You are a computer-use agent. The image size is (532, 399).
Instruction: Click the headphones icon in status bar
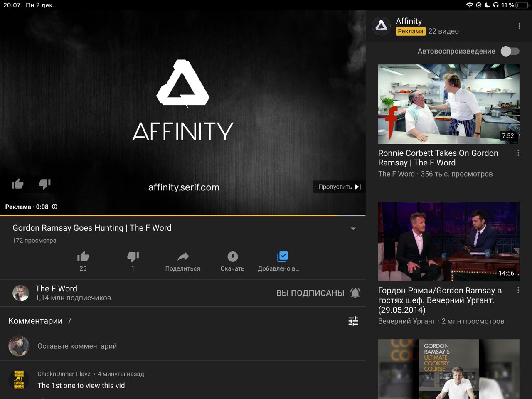[495, 5]
